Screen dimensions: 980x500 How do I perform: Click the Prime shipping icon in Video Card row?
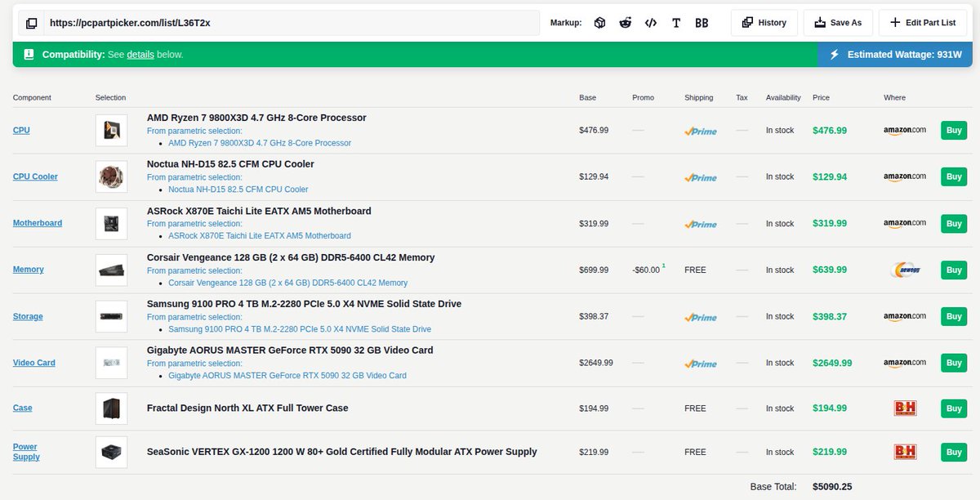[701, 364]
